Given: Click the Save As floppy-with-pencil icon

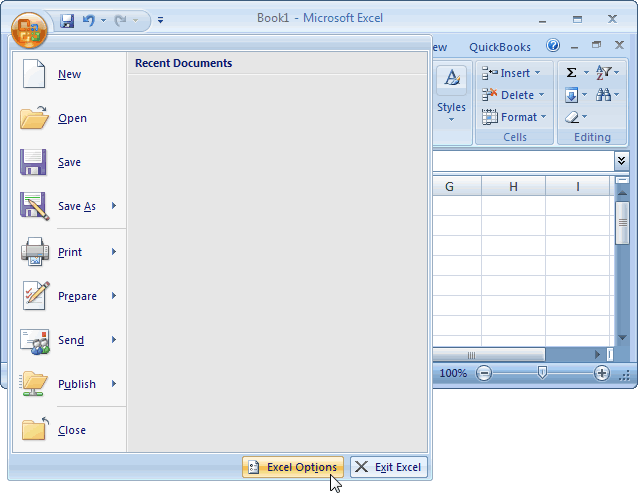Looking at the screenshot, I should (34, 206).
